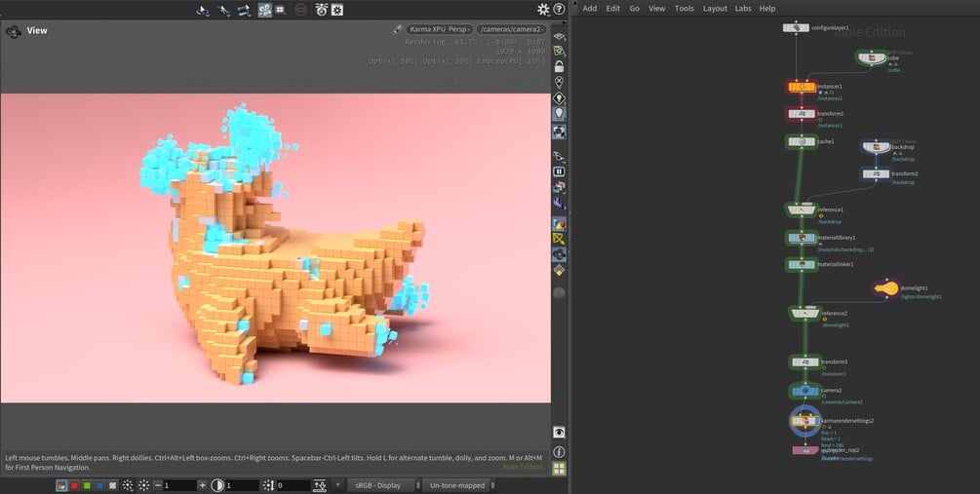
Task: Select the tumble view tool in the top toolbar
Action: pos(203,10)
